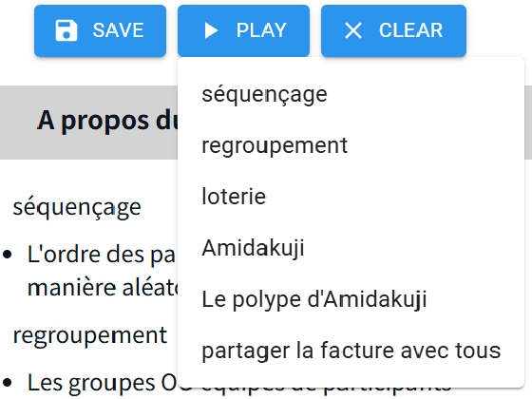532x399 pixels.
Task: Click the L'ordre des pa bullet text
Action: tap(102, 255)
